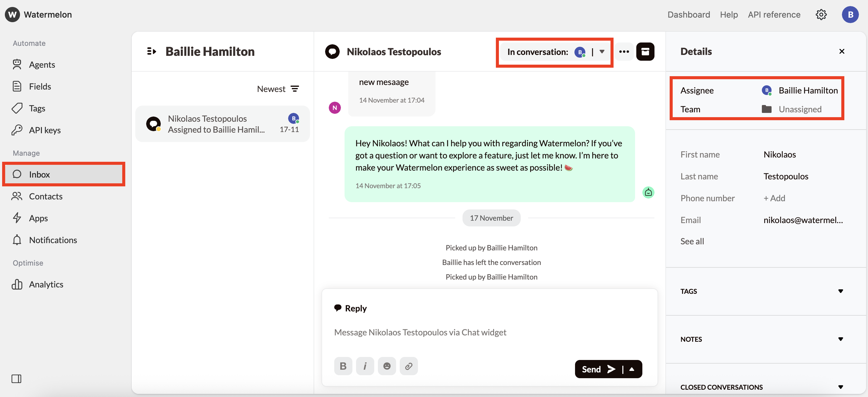
Task: Toggle italic text formatting
Action: click(x=365, y=366)
